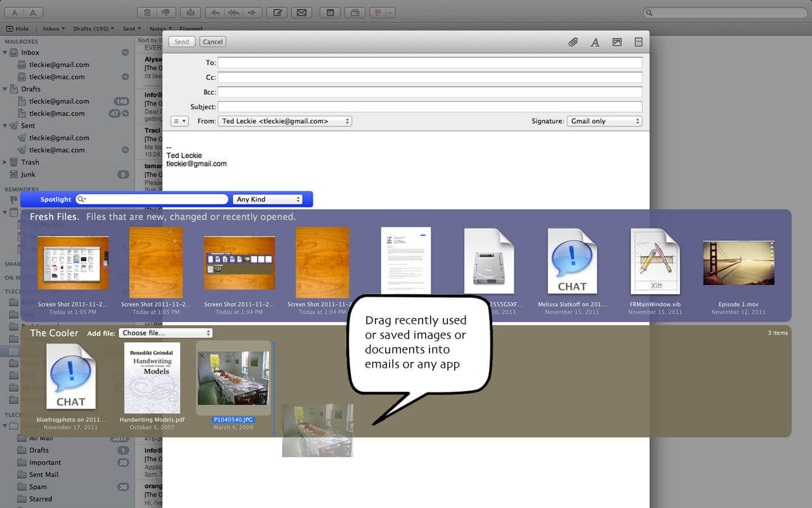Click the paperclip attach file icon
The width and height of the screenshot is (812, 508).
coord(573,42)
